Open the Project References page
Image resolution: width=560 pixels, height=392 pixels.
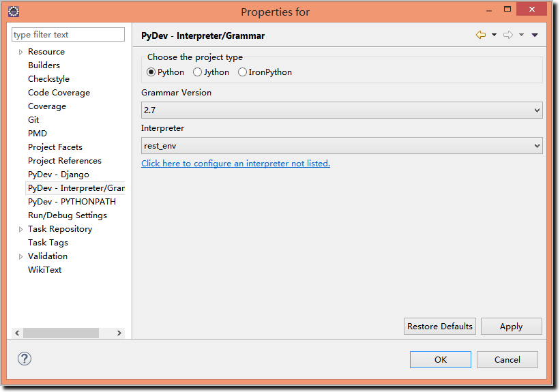(65, 161)
